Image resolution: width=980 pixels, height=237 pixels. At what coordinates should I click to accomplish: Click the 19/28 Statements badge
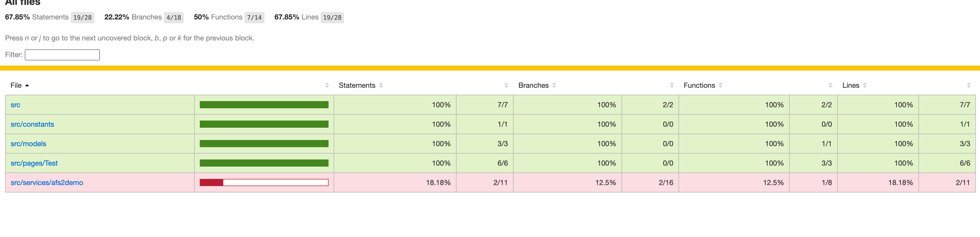click(x=82, y=17)
